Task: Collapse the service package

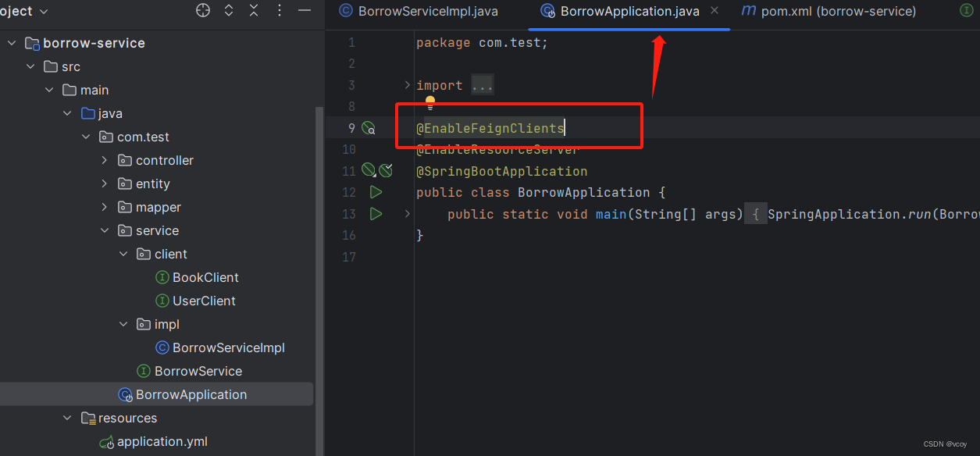Action: point(105,230)
